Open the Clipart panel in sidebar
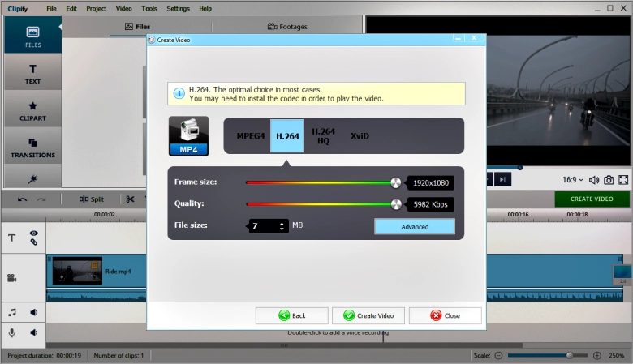Viewport: 633px width, 364px height. click(x=32, y=111)
